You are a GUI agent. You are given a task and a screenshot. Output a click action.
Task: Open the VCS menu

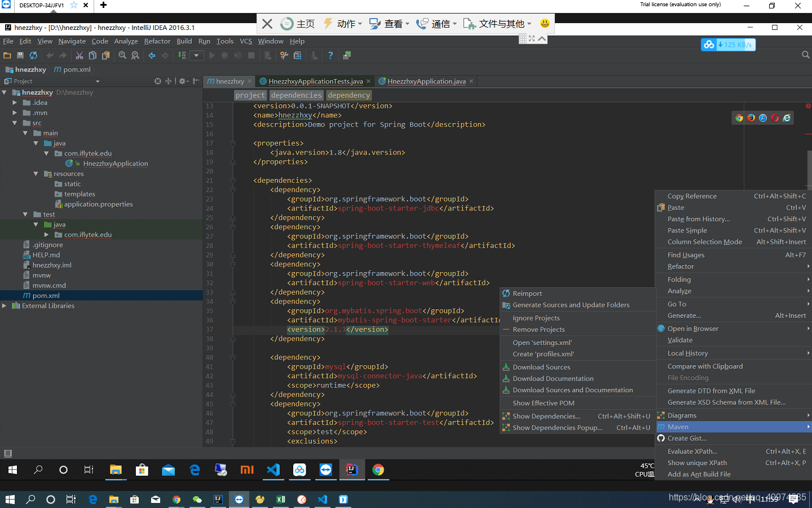[x=246, y=41]
